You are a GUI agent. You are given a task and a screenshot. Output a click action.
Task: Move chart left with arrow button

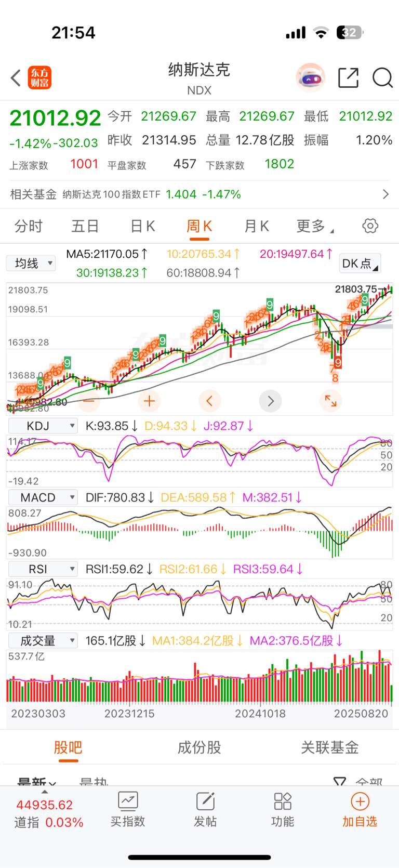pos(210,401)
